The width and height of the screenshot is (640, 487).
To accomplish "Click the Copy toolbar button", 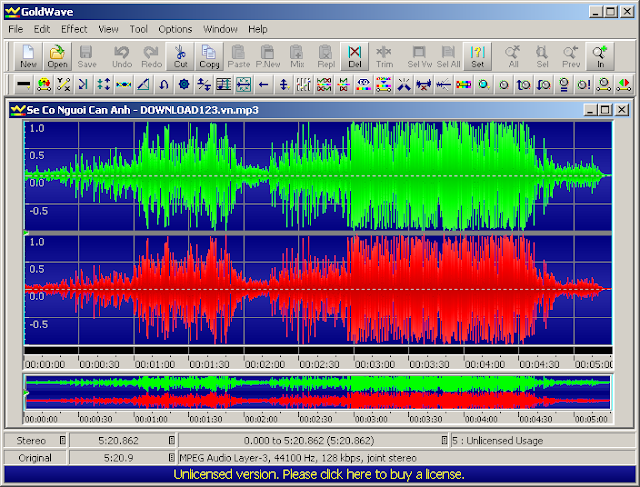I will (209, 56).
